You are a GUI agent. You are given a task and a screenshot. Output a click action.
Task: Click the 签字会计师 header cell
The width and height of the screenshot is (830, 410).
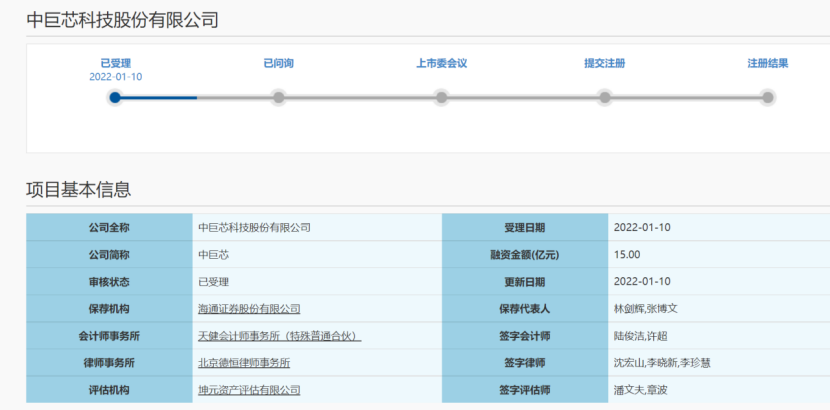click(x=525, y=336)
